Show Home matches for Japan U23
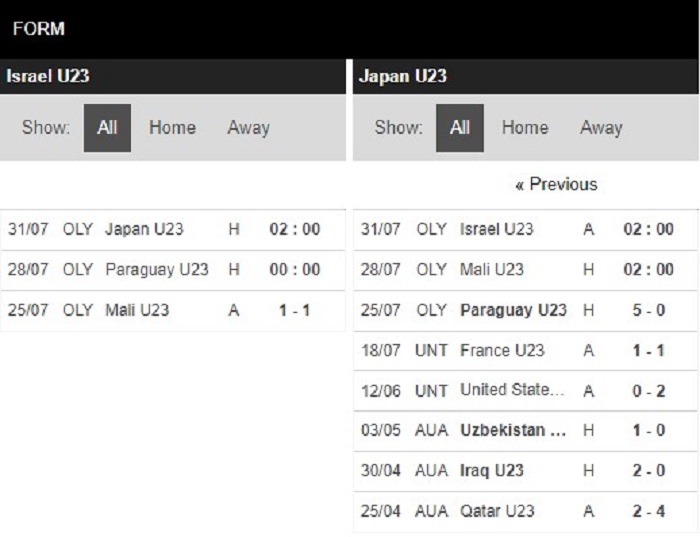The height and width of the screenshot is (537, 700). tap(525, 128)
